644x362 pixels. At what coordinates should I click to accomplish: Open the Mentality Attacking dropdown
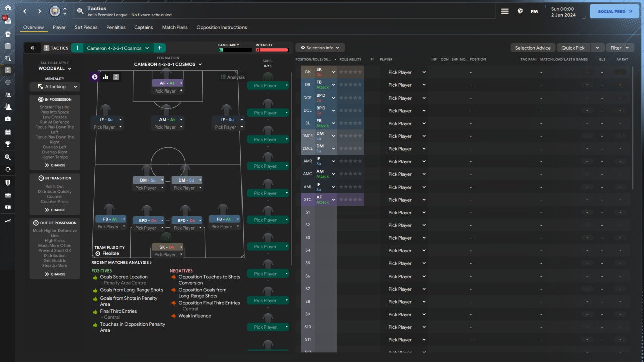tap(55, 87)
